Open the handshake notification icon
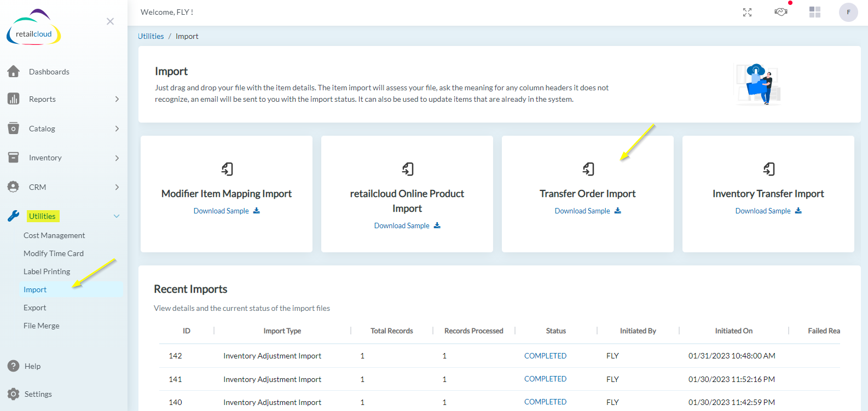Viewport: 868px width, 411px height. 781,11
